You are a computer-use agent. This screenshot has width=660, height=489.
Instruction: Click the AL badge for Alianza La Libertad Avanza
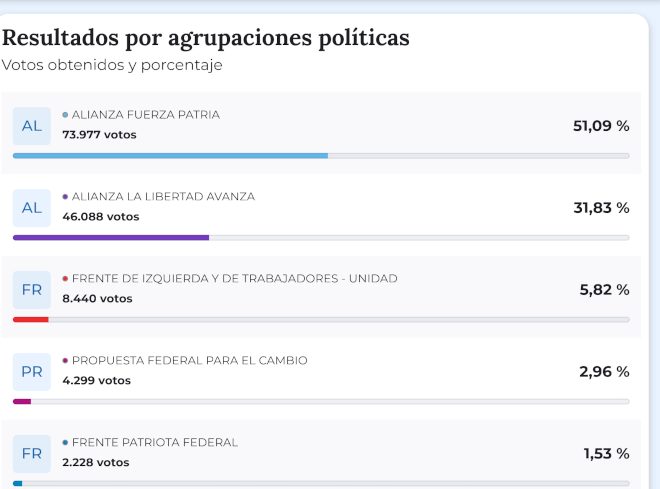(31, 208)
